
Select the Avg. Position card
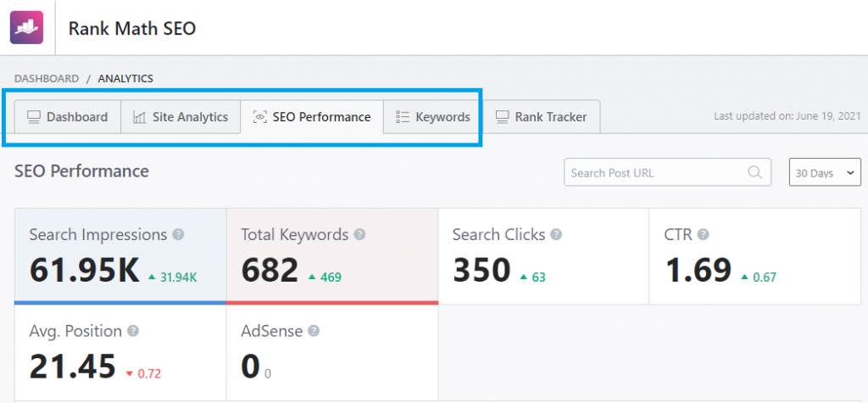pyautogui.click(x=120, y=353)
